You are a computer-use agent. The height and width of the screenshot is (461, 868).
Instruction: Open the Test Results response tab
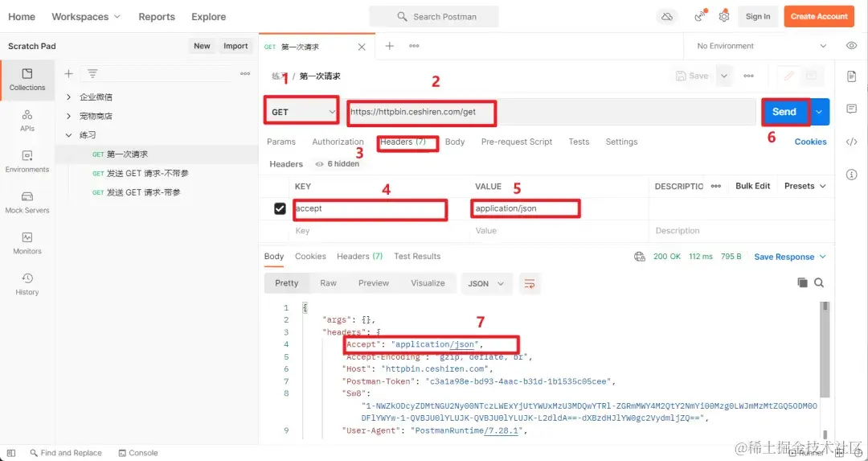click(x=417, y=257)
